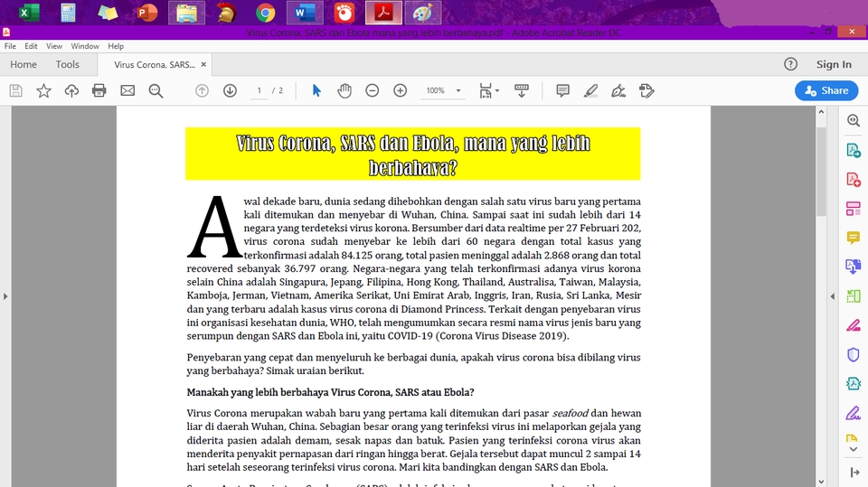Open search tool in right pane
Screen dimensions: 868x487
(853, 121)
